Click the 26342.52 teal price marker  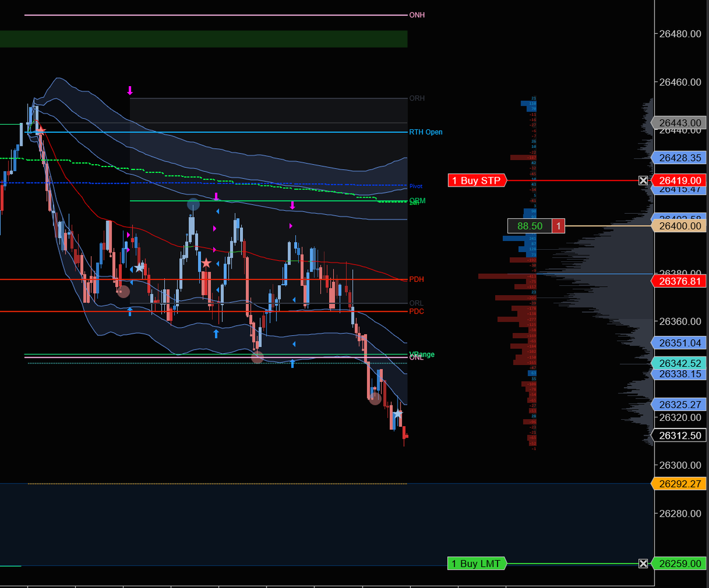click(x=679, y=363)
